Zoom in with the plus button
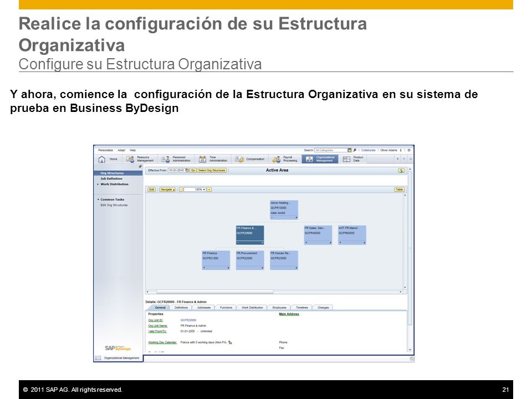532x399 pixels. [209, 190]
